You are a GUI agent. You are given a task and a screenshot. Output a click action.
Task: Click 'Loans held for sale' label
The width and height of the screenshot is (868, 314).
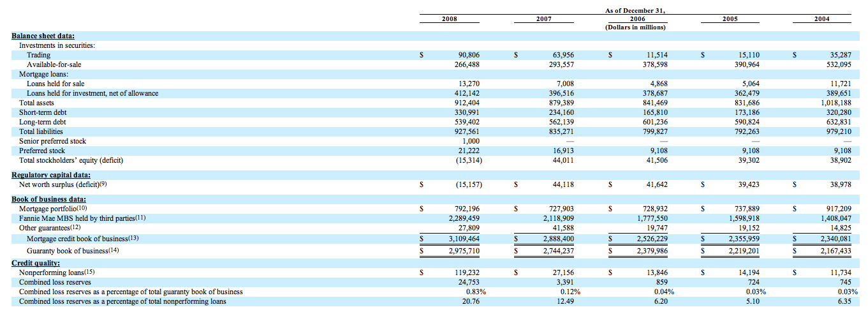point(55,84)
